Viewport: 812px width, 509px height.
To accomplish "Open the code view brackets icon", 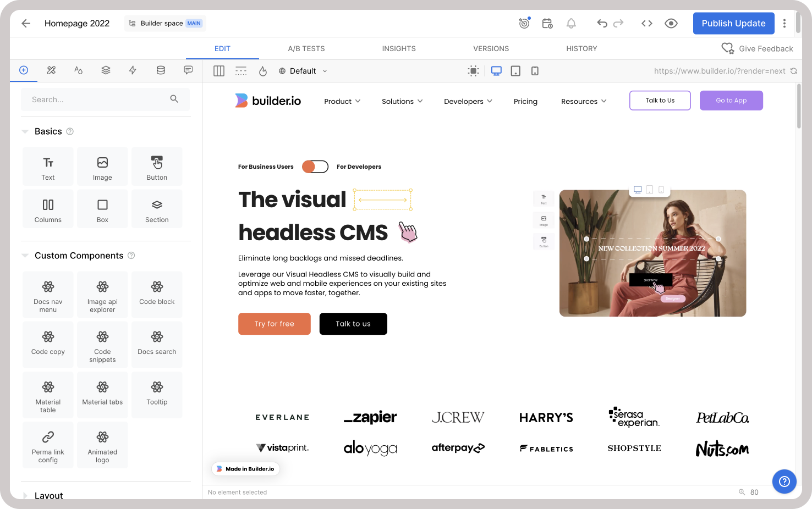I will click(647, 23).
